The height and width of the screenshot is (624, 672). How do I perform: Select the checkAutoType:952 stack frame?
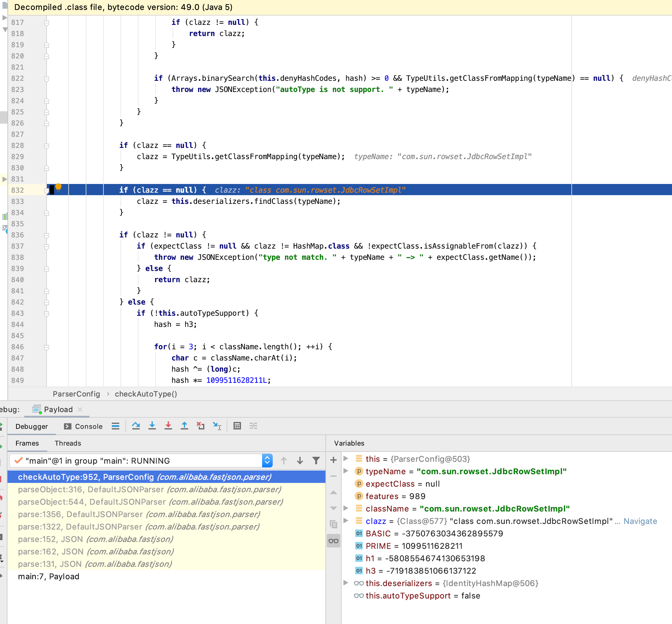[x=166, y=477]
